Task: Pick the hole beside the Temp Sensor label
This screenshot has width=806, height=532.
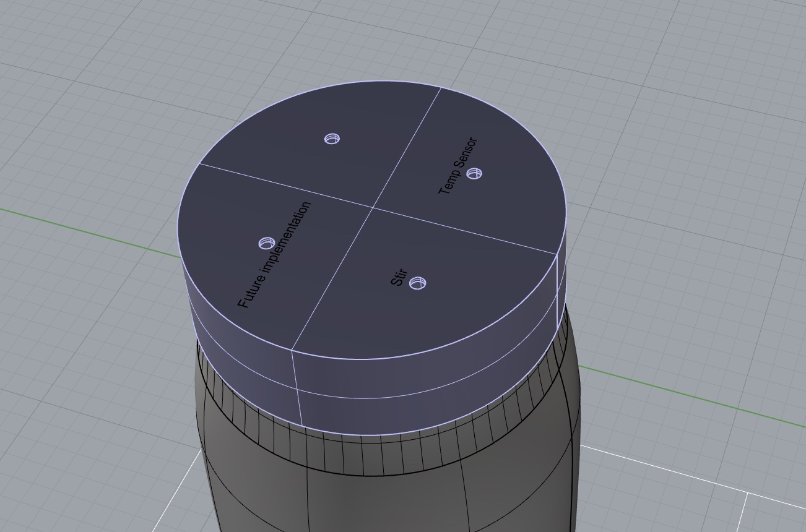Action: tap(474, 174)
